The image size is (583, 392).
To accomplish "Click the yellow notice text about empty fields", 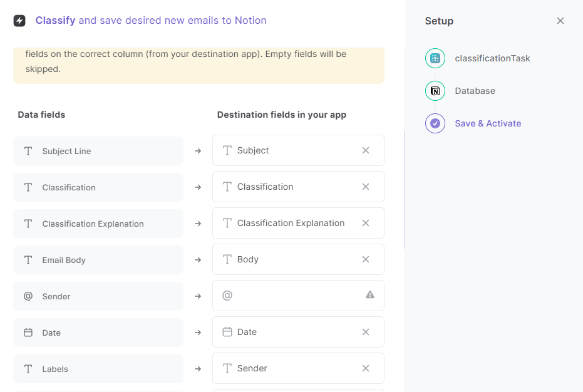I will pyautogui.click(x=186, y=61).
